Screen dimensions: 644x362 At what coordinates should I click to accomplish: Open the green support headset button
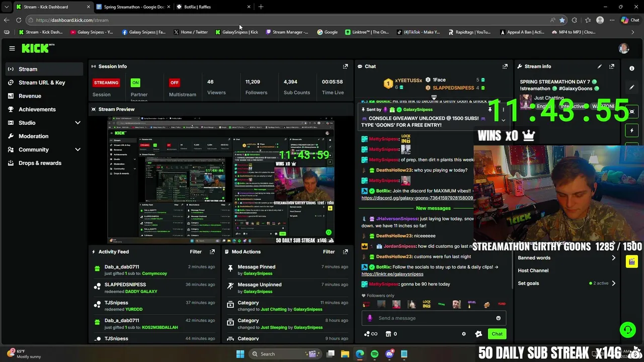click(x=627, y=330)
